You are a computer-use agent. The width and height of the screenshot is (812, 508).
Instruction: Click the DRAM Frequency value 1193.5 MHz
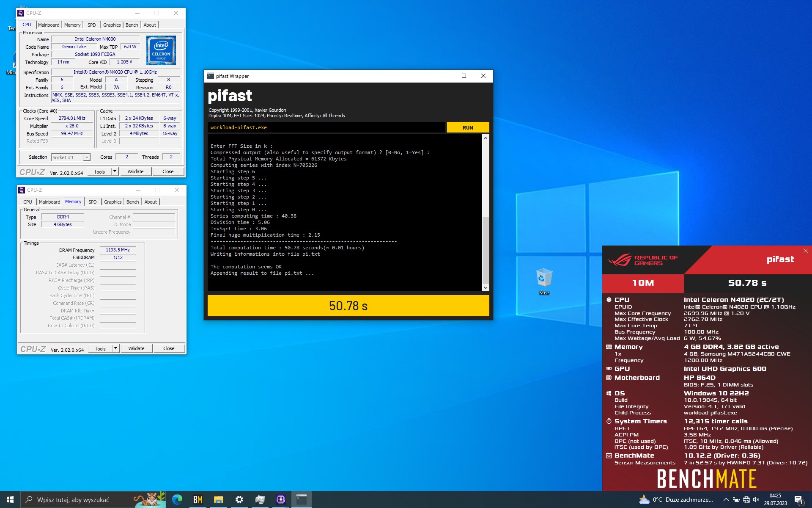pyautogui.click(x=118, y=250)
